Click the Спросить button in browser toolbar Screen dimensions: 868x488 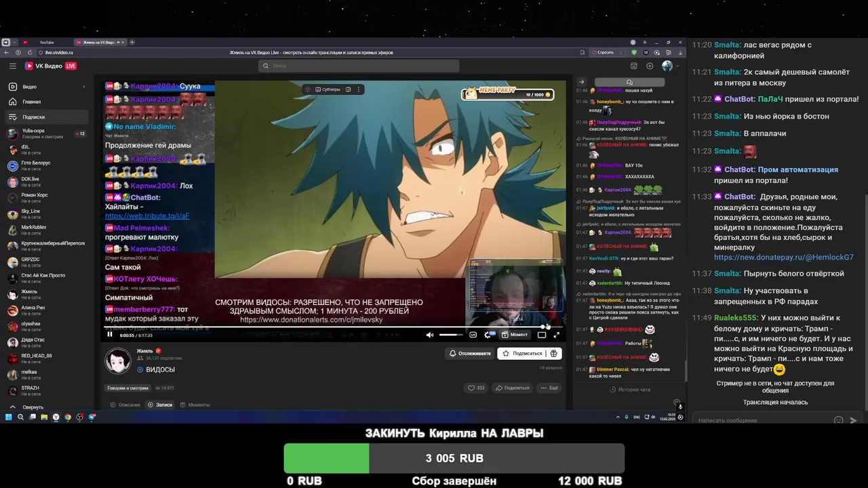point(603,52)
